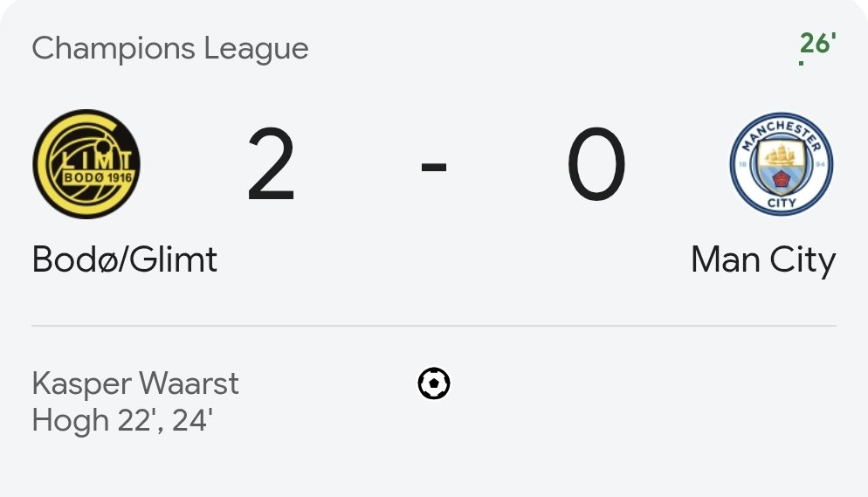Open the Bodø/Glimt team name
This screenshot has width=868, height=497.
[125, 259]
